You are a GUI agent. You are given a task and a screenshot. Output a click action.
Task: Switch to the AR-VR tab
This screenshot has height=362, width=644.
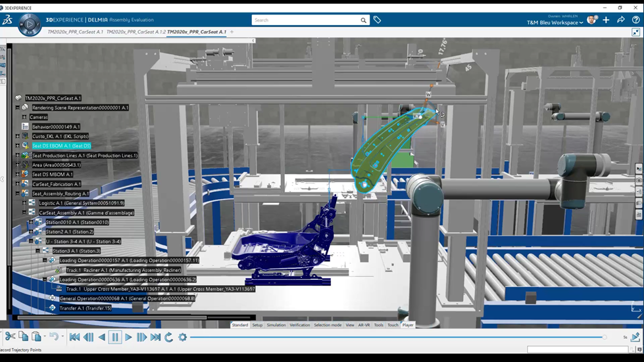(364, 325)
